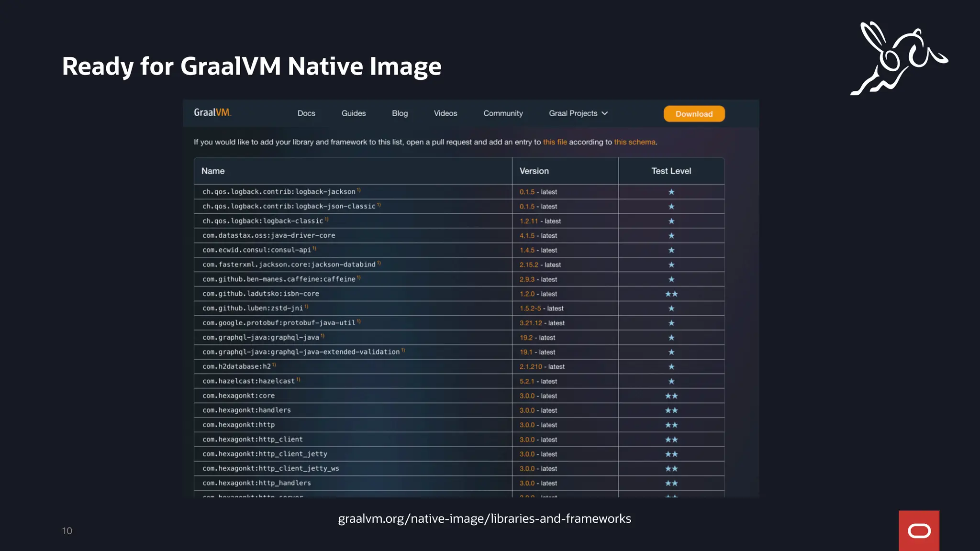This screenshot has height=551, width=980.
Task: Open version 2.15.2 link for jackson-databind
Action: pyautogui.click(x=529, y=264)
